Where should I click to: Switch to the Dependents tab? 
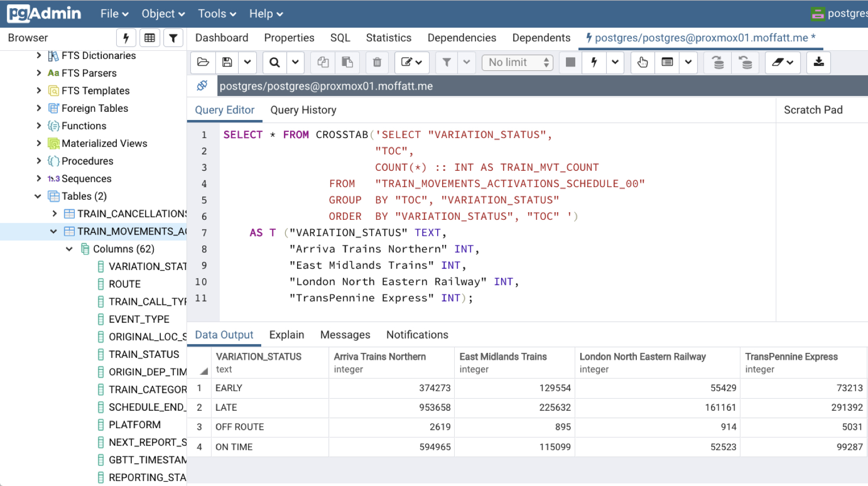[541, 38]
